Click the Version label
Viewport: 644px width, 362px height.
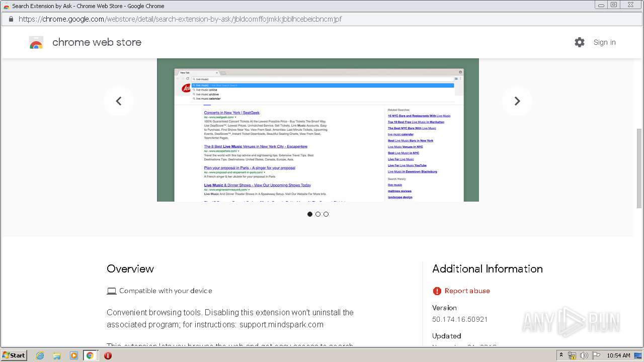point(444,308)
